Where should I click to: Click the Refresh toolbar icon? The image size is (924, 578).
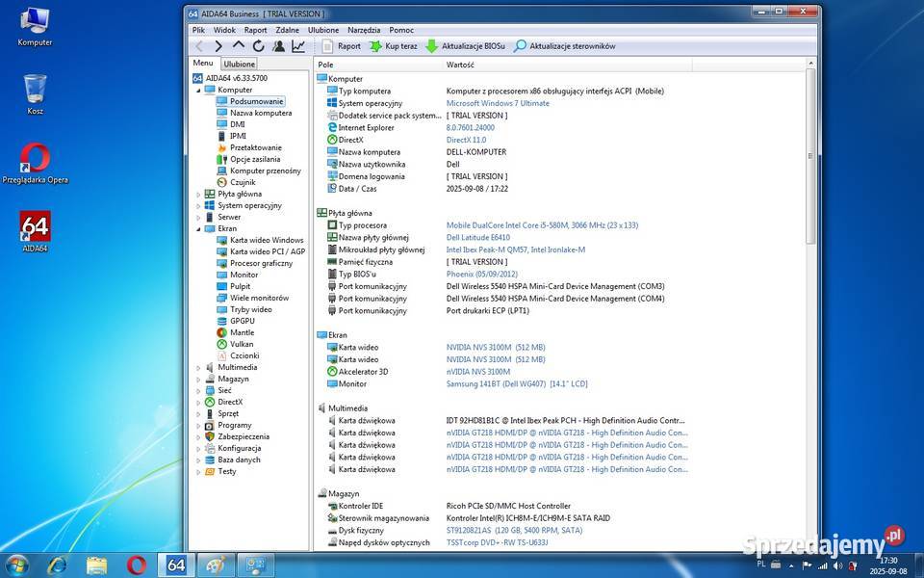[258, 46]
